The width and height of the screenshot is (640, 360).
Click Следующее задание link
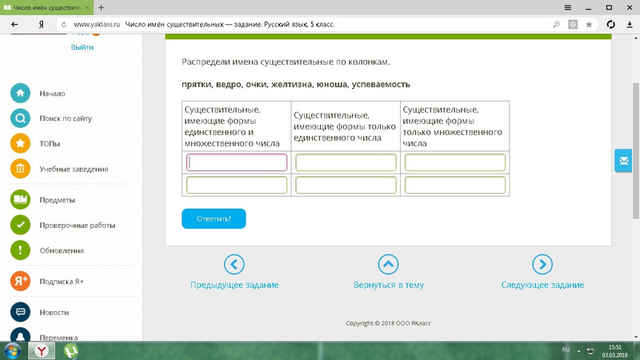(542, 285)
